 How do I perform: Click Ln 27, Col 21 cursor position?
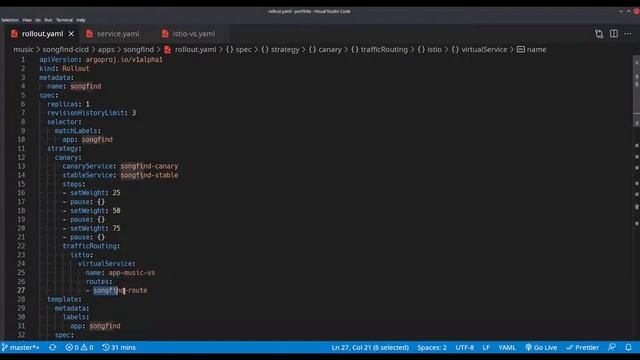click(x=370, y=347)
